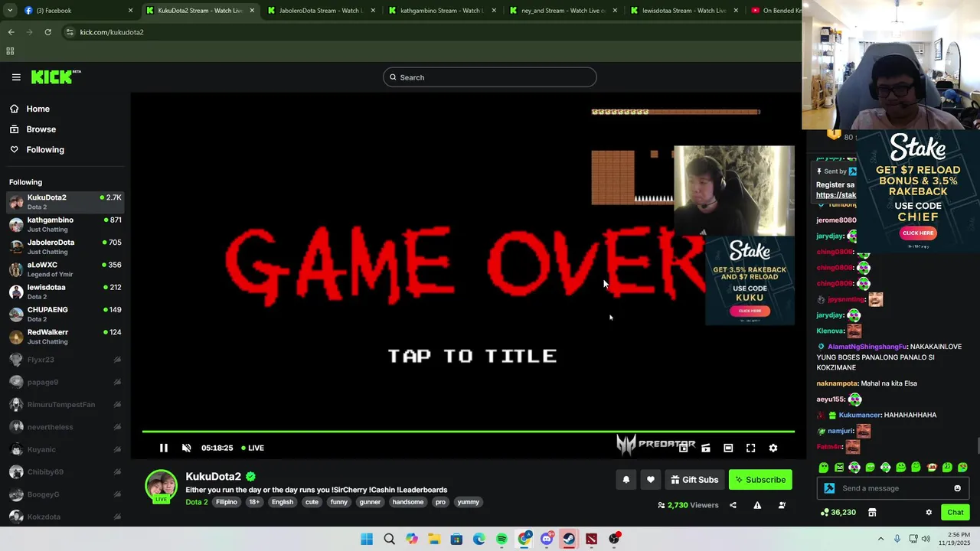
Task: Unmute the stream volume
Action: click(x=186, y=448)
